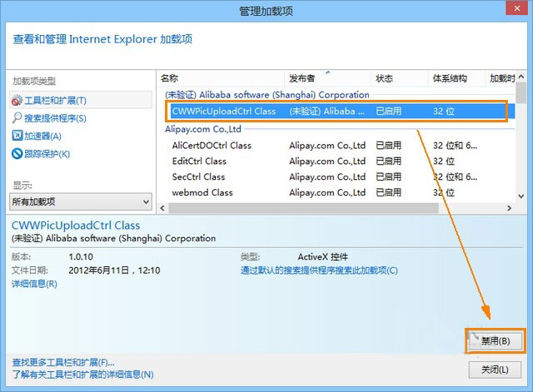Click the vertical scrollbar down arrow
The width and height of the screenshot is (533, 392).
521,196
